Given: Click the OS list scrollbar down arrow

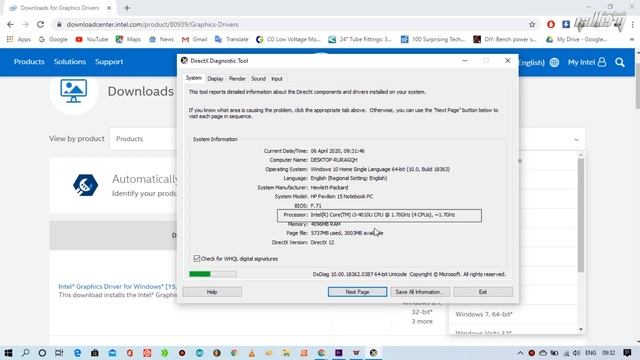Looking at the screenshot, I should [581, 330].
